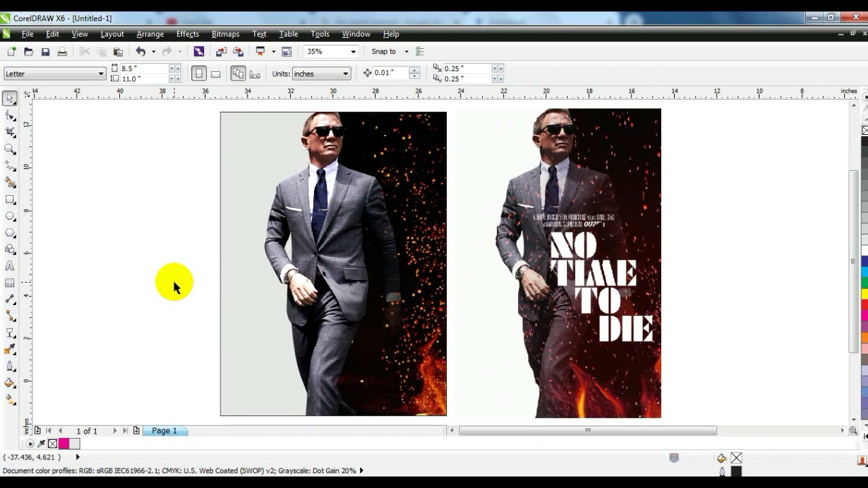Select the Crop tool

point(10,132)
